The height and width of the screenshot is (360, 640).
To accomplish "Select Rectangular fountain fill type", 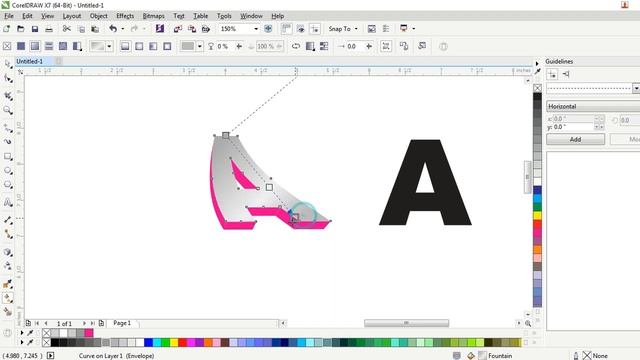I will (x=167, y=46).
